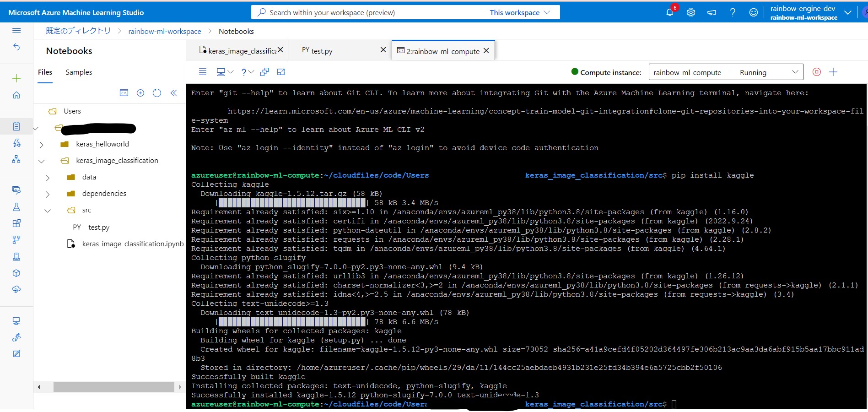The width and height of the screenshot is (868, 412).
Task: Stop the compute instance
Action: pos(817,72)
